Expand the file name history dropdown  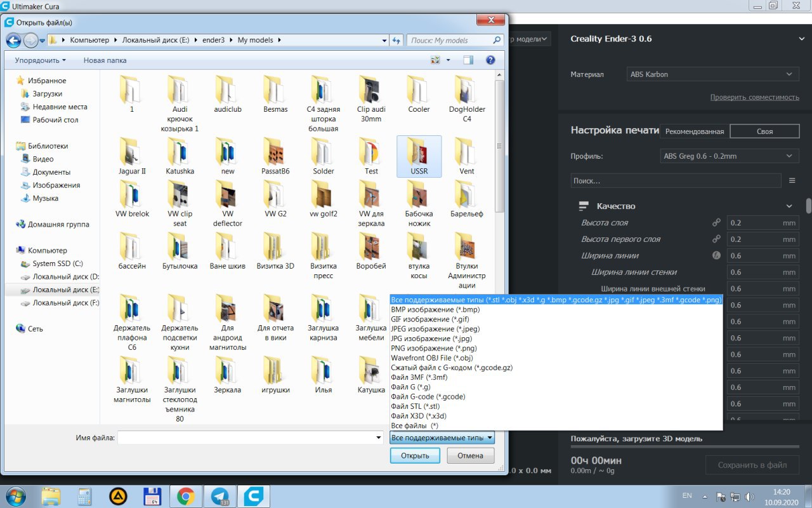[x=379, y=438]
